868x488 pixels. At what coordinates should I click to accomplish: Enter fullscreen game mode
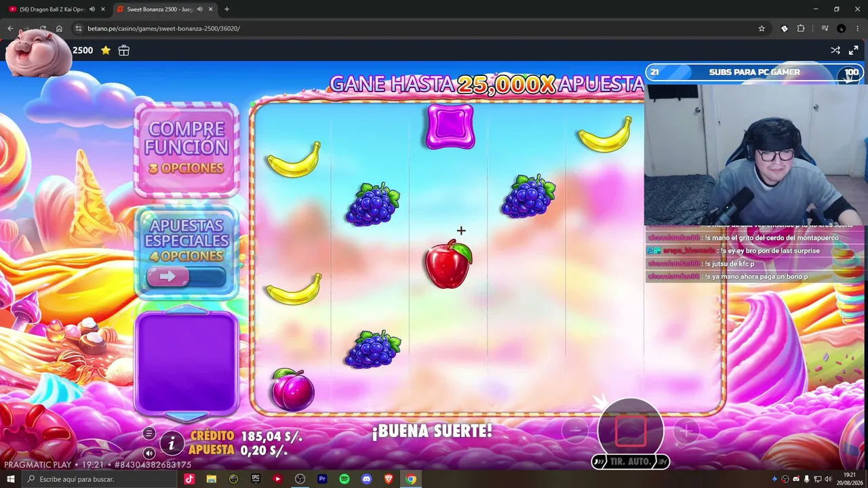click(x=854, y=50)
